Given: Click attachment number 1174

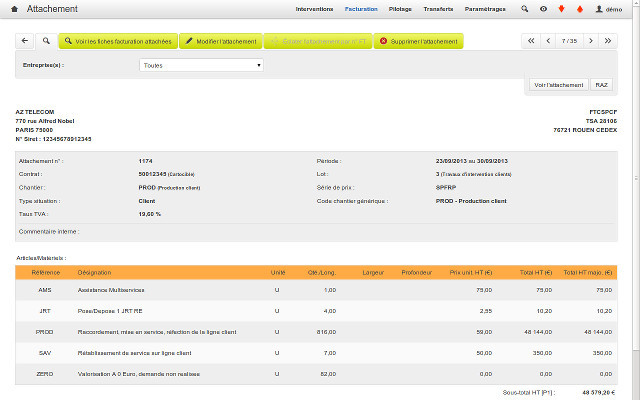Looking at the screenshot, I should [x=145, y=161].
